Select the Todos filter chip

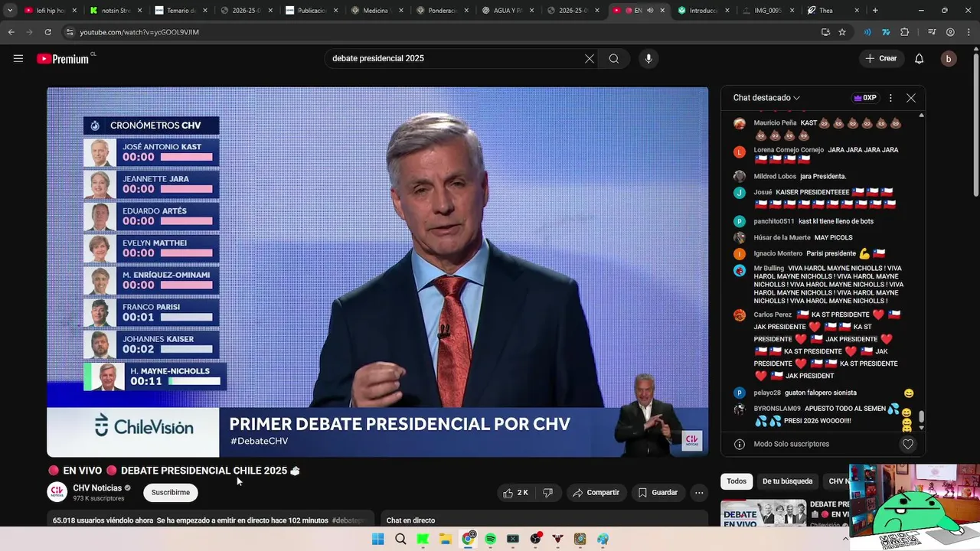point(737,481)
